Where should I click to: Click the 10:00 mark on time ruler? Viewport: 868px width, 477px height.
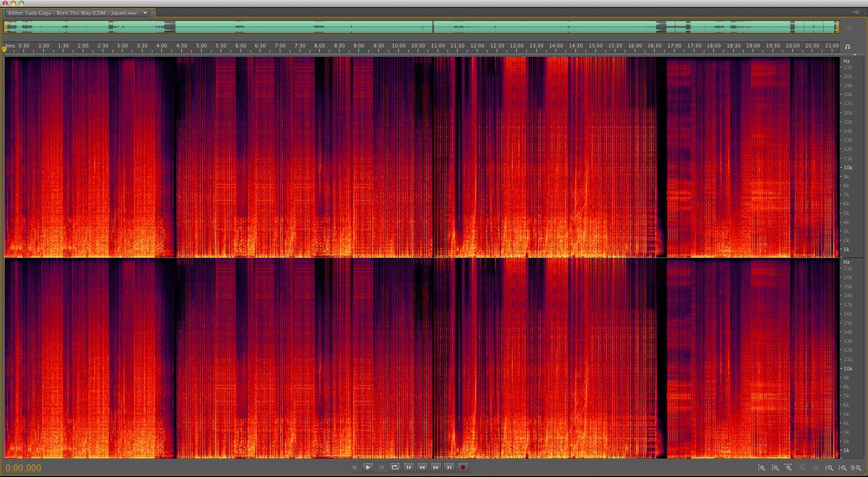pos(399,46)
